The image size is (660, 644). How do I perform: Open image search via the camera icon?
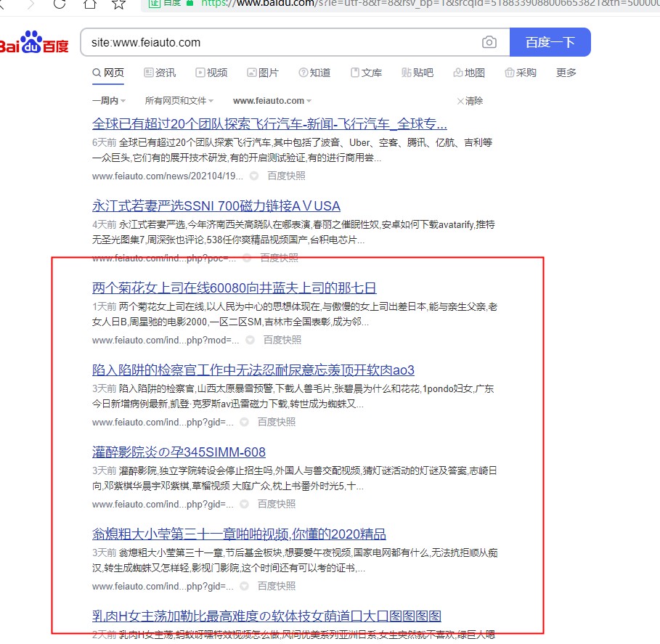click(489, 42)
